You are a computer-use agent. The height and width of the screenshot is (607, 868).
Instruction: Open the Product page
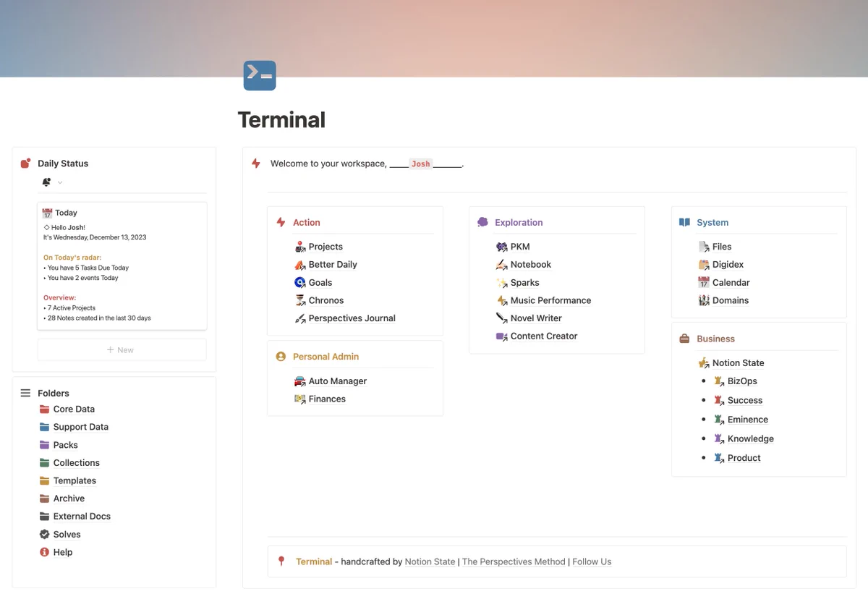click(744, 458)
